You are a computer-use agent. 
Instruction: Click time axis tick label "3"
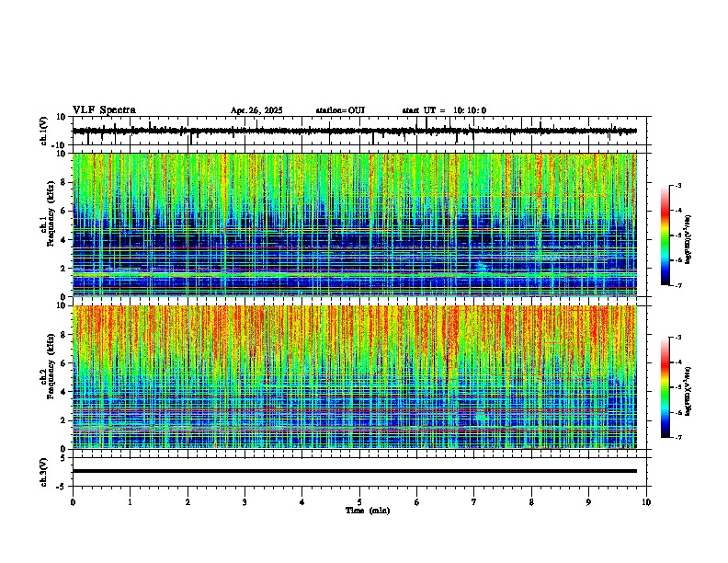(245, 502)
